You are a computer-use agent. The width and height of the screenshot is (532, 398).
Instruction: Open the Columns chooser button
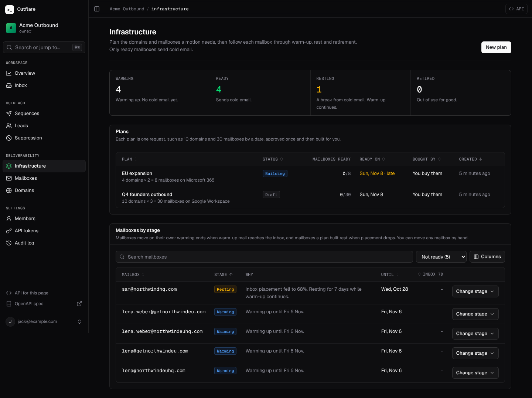[487, 257]
